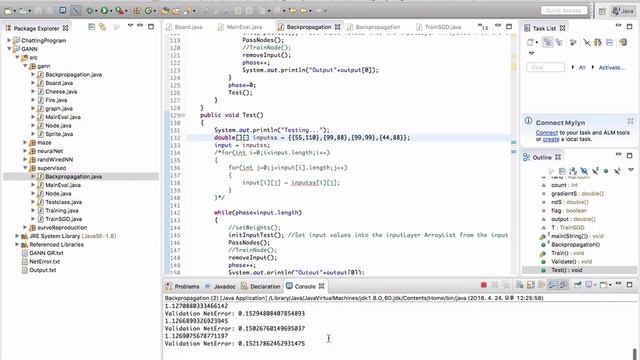Click the Pin Console icon
Viewport: 640px width, 360px height.
[x=578, y=285]
